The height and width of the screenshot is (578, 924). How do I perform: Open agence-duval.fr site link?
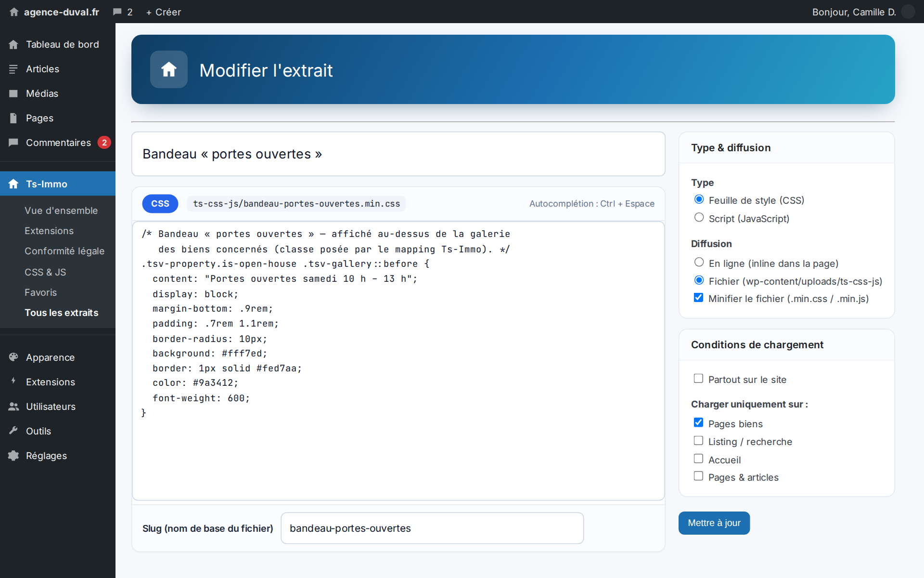click(62, 12)
